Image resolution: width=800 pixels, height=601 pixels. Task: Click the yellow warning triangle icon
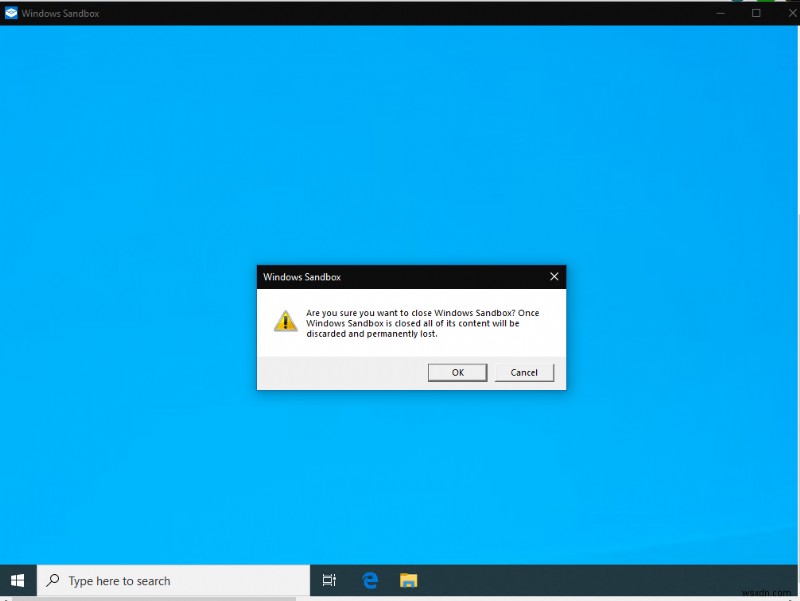click(x=286, y=322)
